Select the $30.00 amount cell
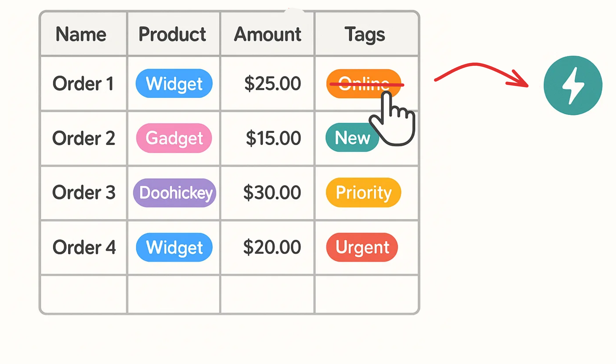The height and width of the screenshot is (364, 616). 272,193
